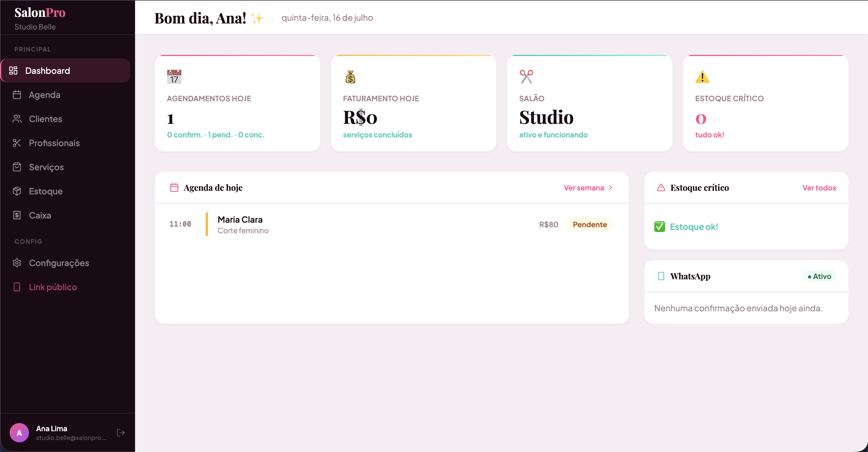Click the Estoque ok! message
Viewport: 868px width, 452px height.
pyautogui.click(x=694, y=227)
